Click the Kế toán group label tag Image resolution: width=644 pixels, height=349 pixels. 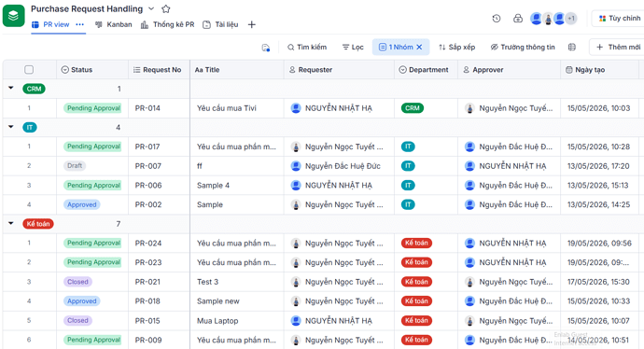click(x=38, y=224)
